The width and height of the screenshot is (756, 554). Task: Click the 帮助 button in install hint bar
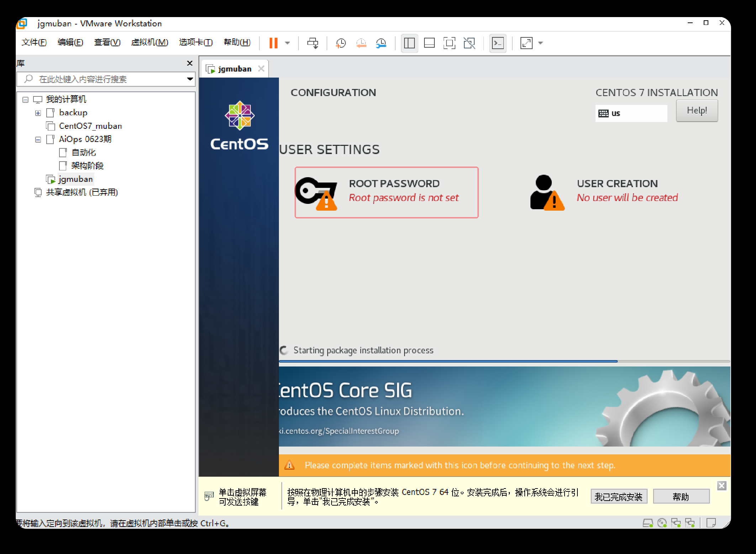tap(681, 497)
